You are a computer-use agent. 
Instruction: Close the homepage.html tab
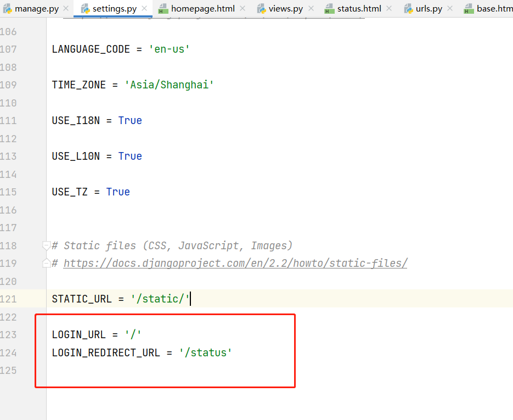[243, 9]
